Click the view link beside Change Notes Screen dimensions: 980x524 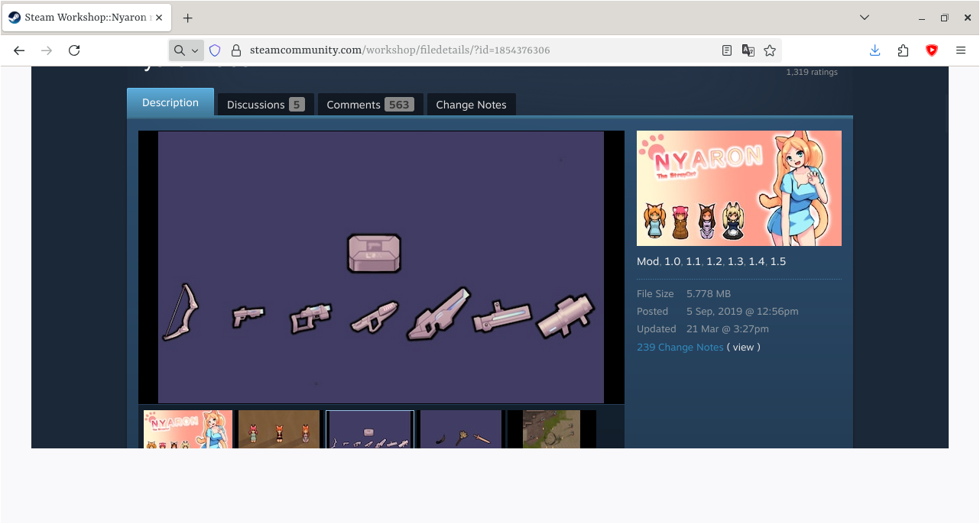click(743, 347)
